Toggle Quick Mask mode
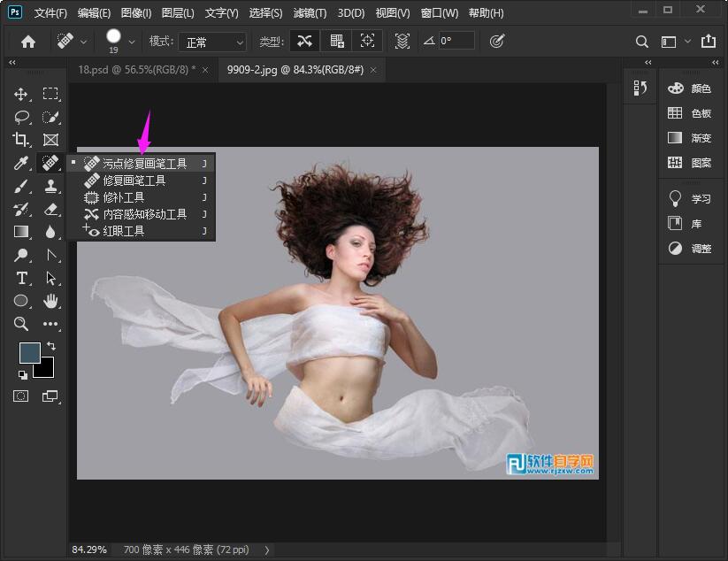This screenshot has height=561, width=728. (x=21, y=396)
